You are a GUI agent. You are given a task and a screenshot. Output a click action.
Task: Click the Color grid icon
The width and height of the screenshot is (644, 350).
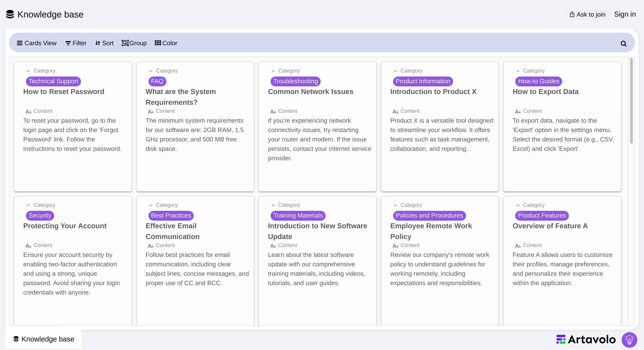pyautogui.click(x=158, y=43)
